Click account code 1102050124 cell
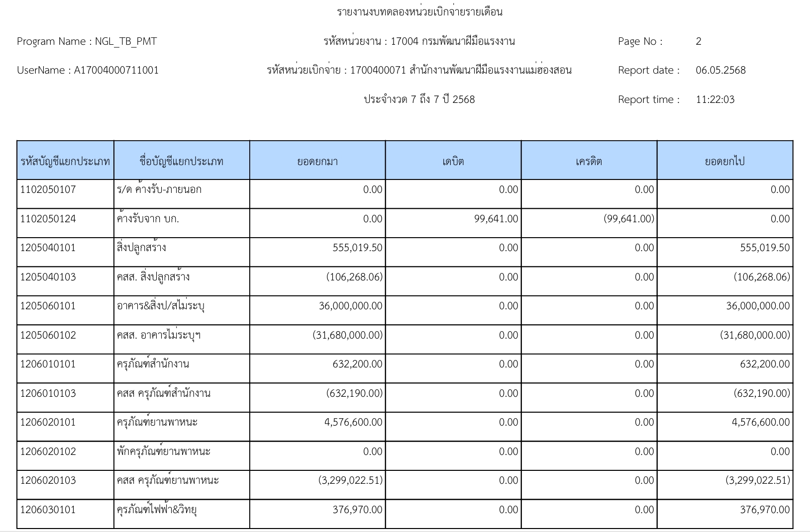810x532 pixels. pos(65,223)
